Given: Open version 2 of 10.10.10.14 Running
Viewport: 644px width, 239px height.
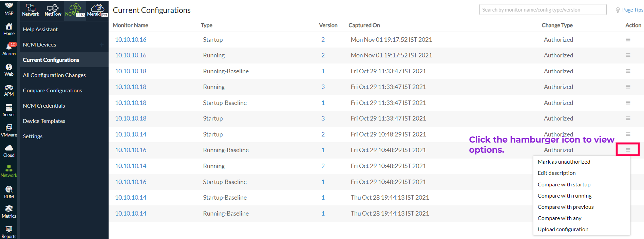Looking at the screenshot, I should [323, 166].
